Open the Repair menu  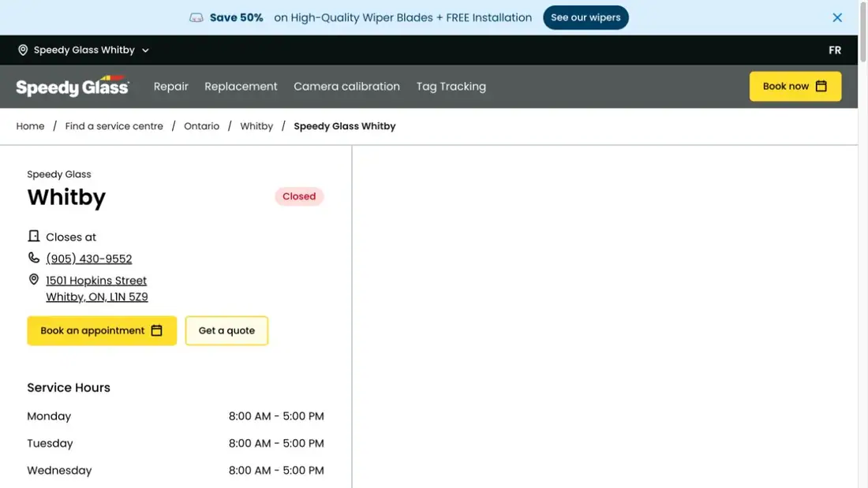pos(171,86)
